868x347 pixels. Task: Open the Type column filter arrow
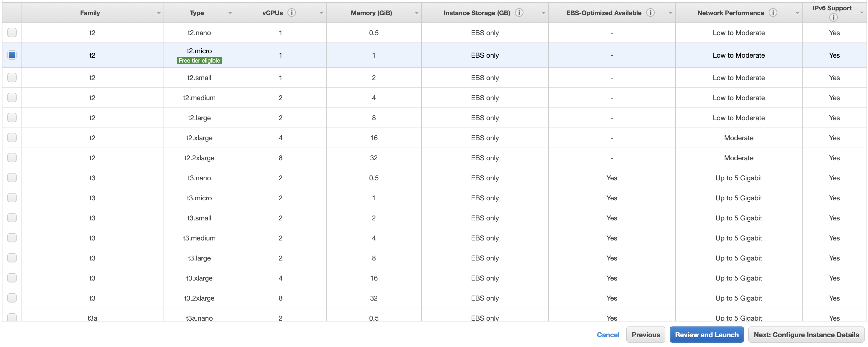coord(230,13)
